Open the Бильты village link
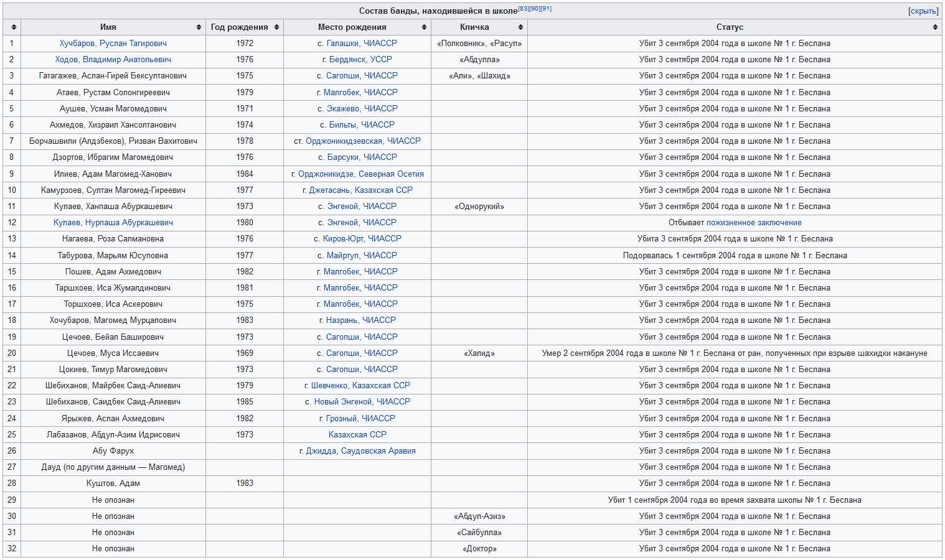Image resolution: width=945 pixels, height=560 pixels. pyautogui.click(x=343, y=125)
